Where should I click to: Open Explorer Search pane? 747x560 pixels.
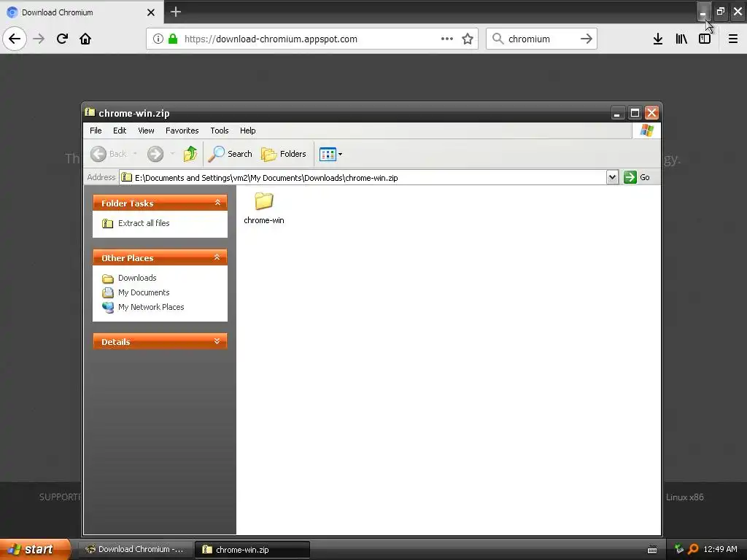click(x=230, y=154)
